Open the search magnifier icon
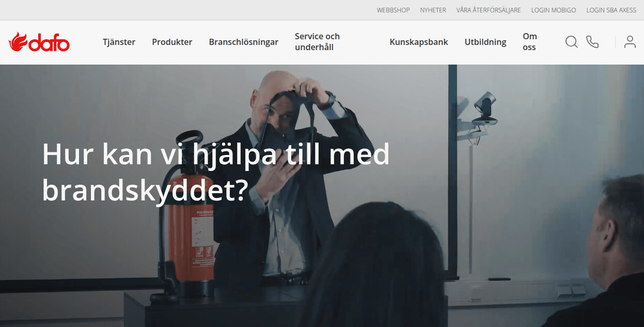 coord(571,42)
